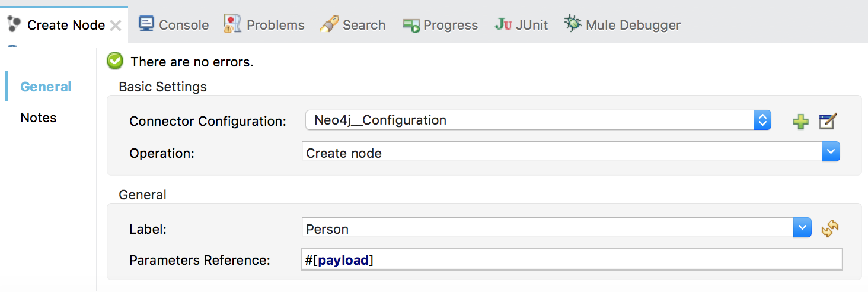
Task: Add a new connector configuration with green plus
Action: pos(801,122)
